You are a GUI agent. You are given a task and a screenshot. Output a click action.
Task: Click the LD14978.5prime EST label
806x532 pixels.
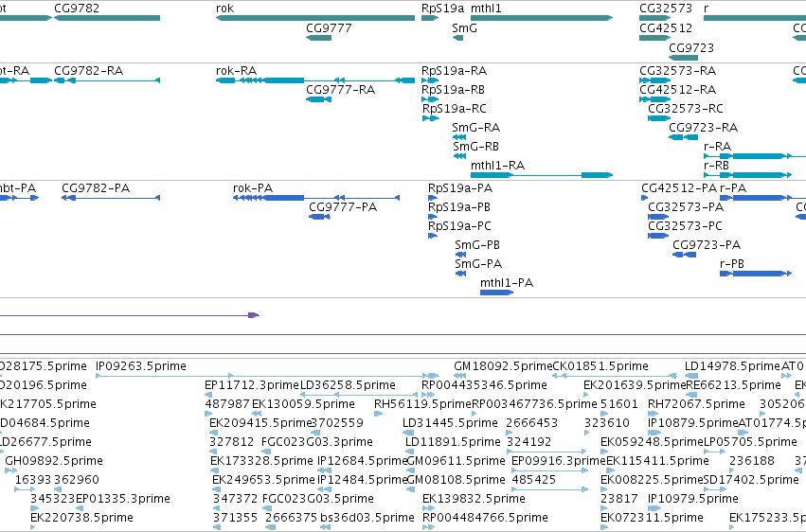click(x=732, y=366)
